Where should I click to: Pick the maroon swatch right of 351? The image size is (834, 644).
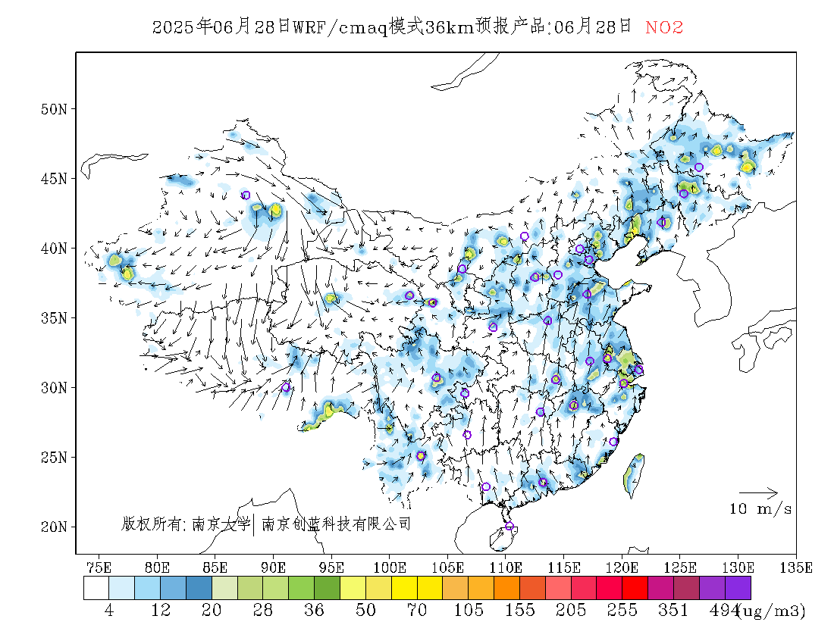coord(687,588)
